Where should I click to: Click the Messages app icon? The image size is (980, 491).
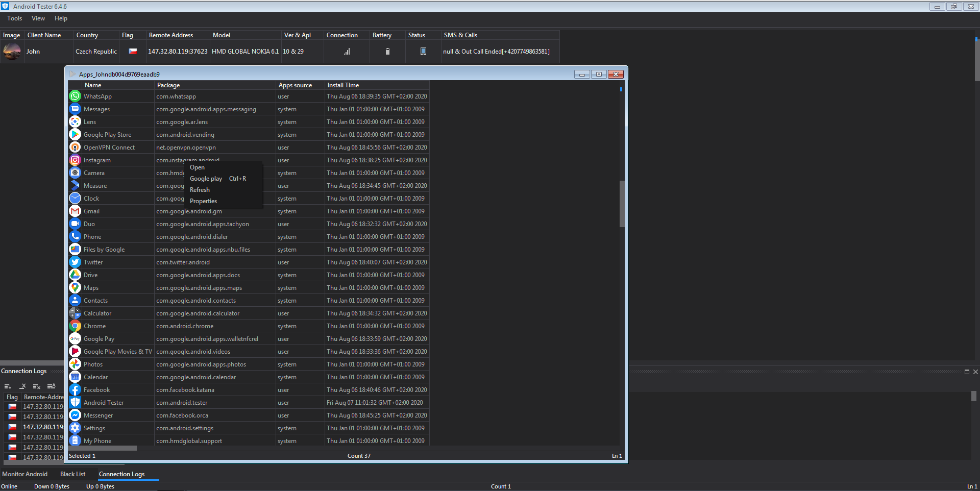75,109
